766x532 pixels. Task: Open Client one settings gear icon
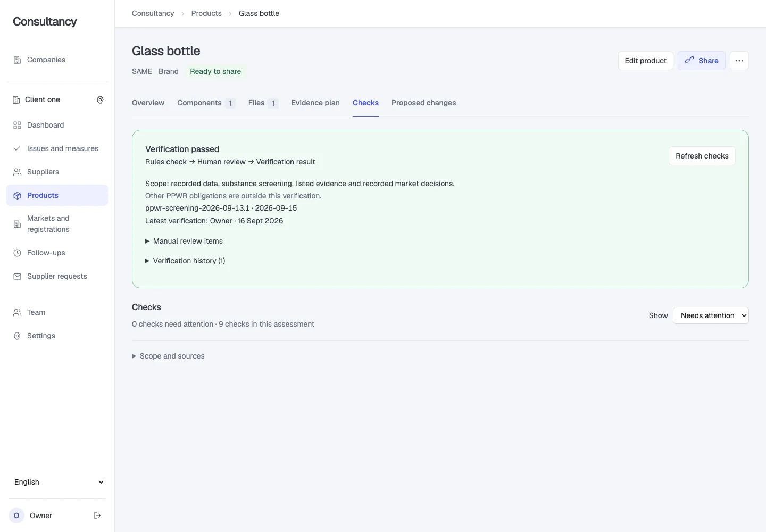coord(100,99)
